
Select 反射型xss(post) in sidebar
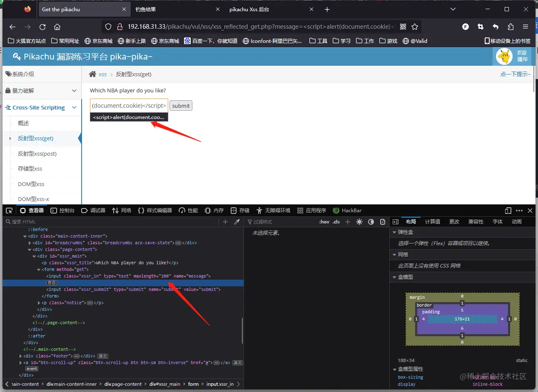tap(37, 154)
